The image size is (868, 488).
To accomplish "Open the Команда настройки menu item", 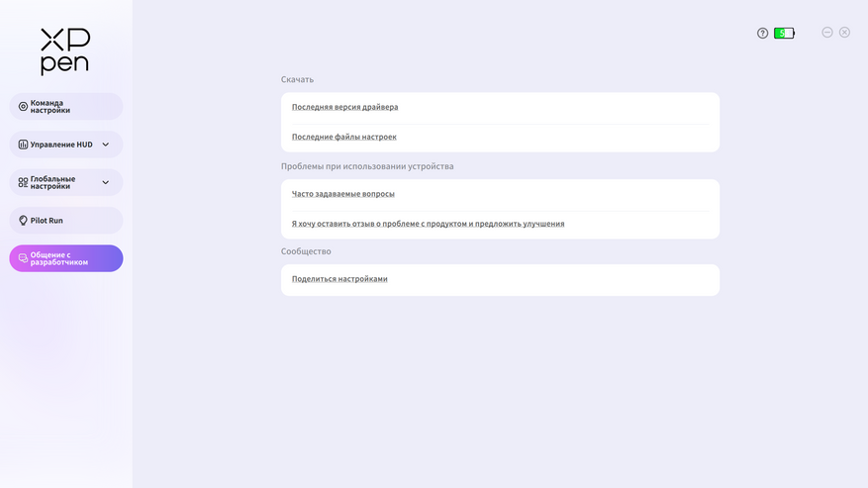I will coord(66,106).
